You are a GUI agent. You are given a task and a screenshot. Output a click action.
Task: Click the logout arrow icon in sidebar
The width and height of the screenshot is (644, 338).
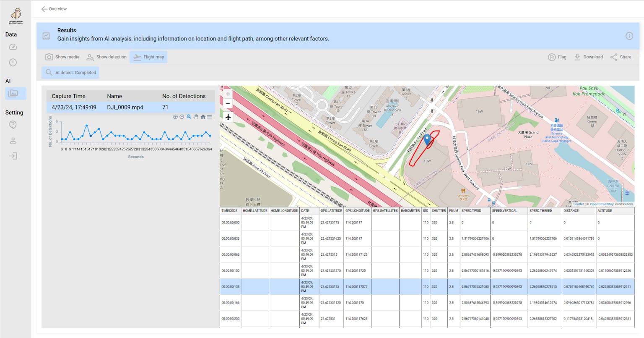tap(13, 156)
